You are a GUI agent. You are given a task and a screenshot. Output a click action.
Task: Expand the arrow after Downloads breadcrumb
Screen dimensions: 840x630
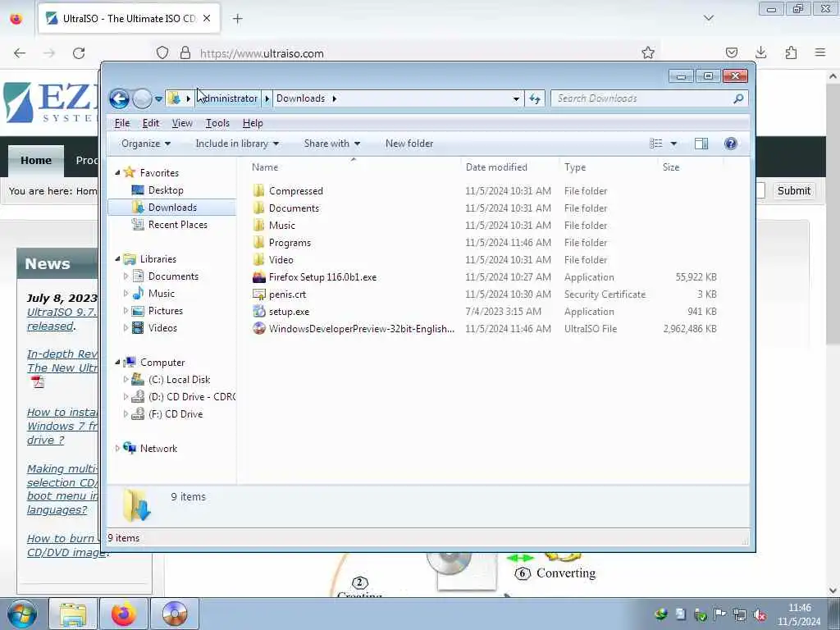pyautogui.click(x=335, y=98)
